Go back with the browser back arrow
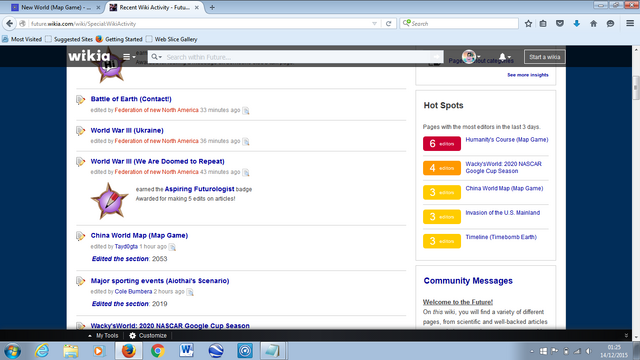 9,24
